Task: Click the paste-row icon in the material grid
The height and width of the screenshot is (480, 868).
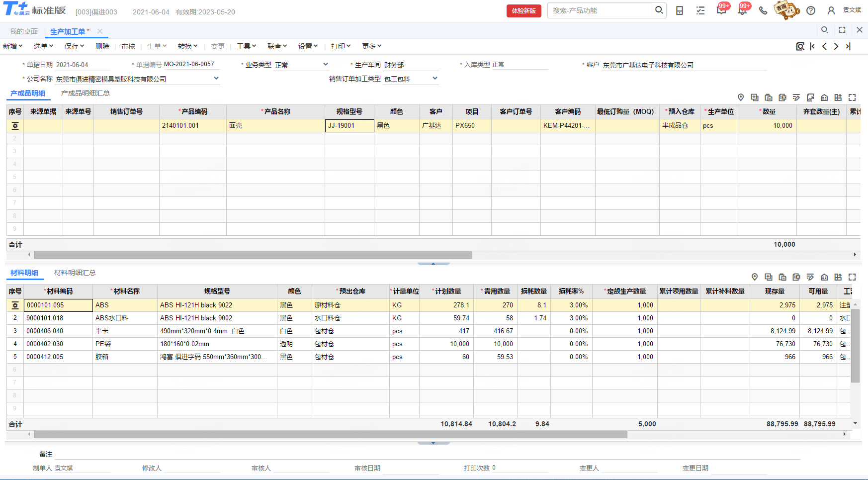Action: [782, 277]
